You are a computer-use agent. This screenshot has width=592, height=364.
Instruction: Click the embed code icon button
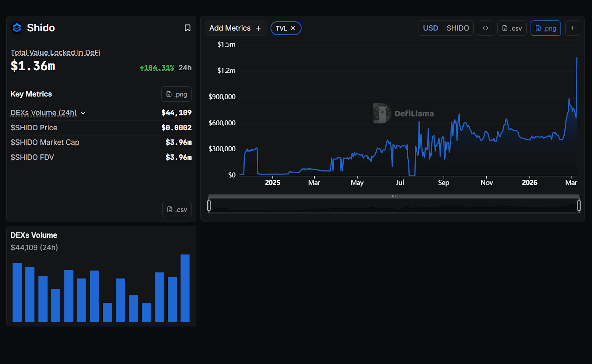(x=485, y=28)
